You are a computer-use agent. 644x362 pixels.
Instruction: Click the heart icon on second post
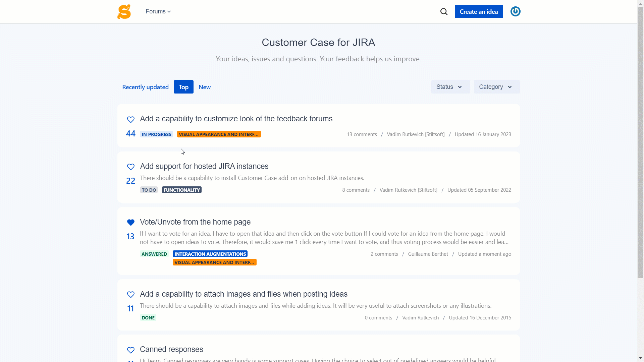click(131, 167)
